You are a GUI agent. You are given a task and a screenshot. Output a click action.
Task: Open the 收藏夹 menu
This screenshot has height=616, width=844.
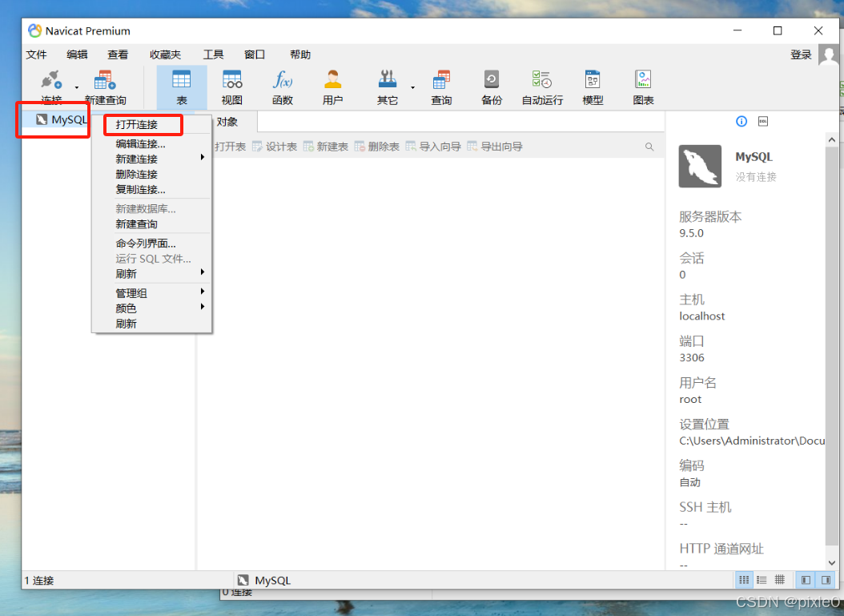click(x=165, y=55)
